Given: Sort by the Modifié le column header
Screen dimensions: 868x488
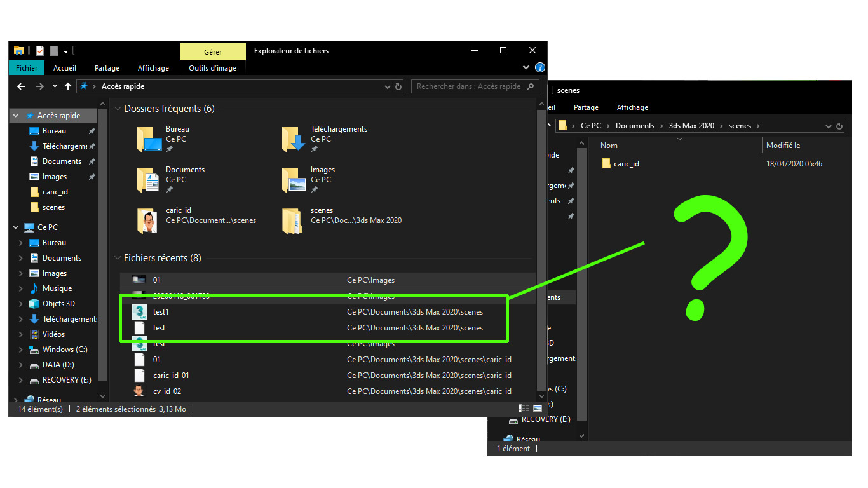Looking at the screenshot, I should click(x=783, y=146).
